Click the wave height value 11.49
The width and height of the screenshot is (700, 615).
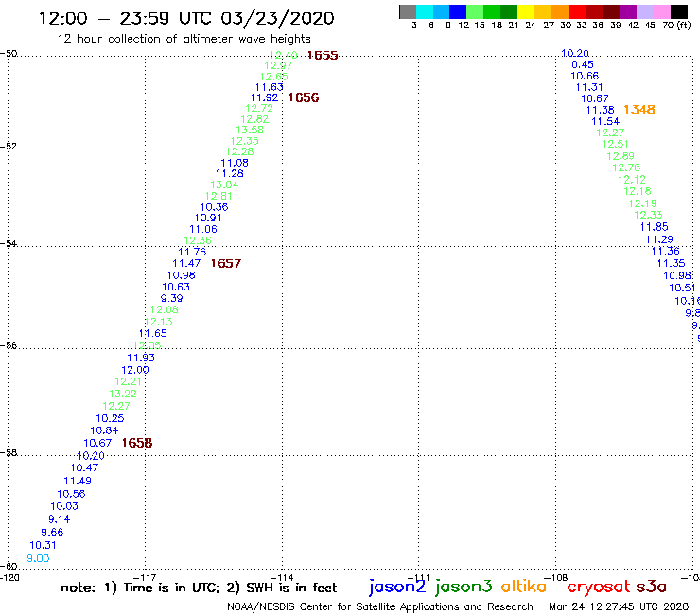[78, 481]
